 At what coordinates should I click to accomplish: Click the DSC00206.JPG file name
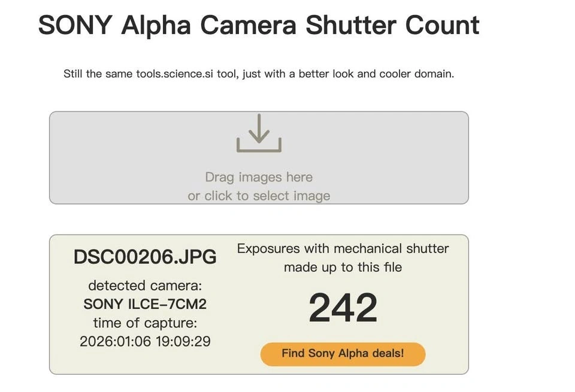145,257
